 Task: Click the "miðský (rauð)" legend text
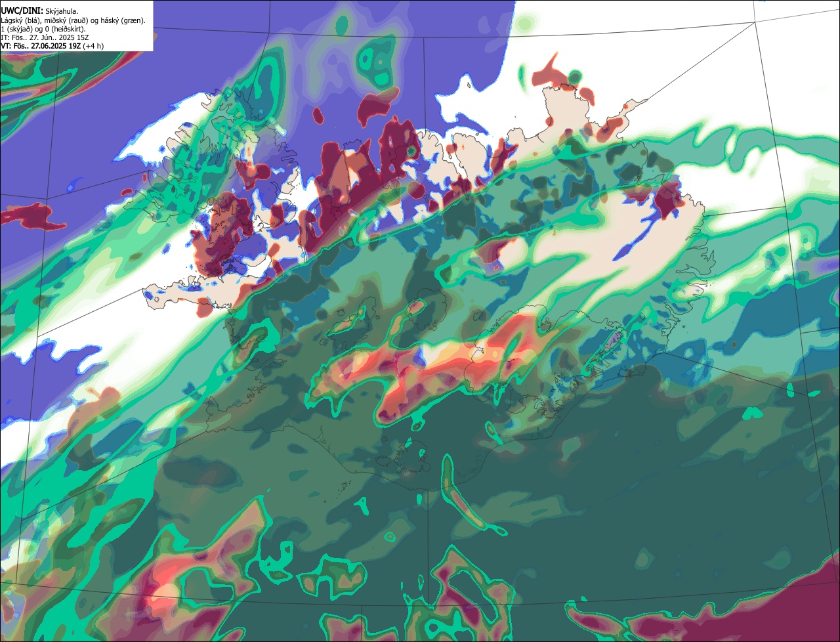[66, 20]
